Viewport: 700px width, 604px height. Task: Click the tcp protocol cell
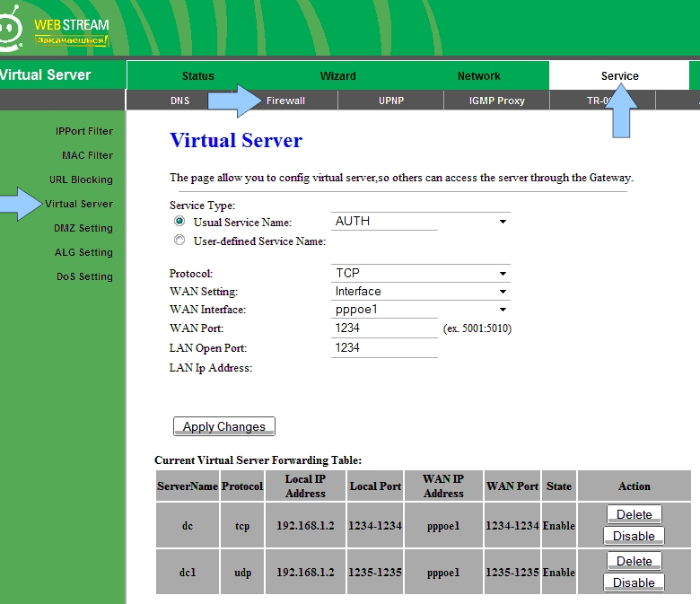click(242, 525)
